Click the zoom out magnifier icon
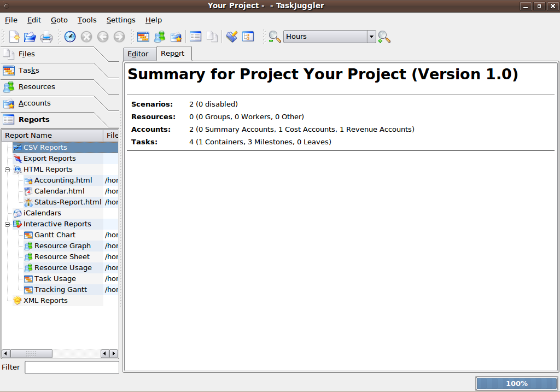Viewport: 560px width, 392px height. pos(275,37)
